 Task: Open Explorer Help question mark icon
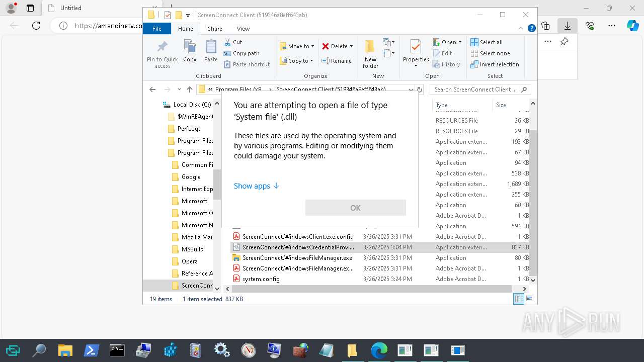pyautogui.click(x=531, y=29)
